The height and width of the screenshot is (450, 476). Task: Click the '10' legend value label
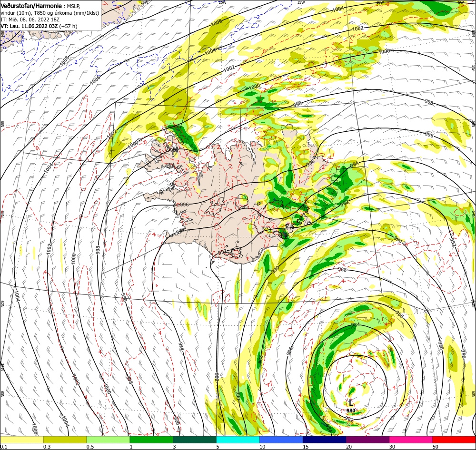[x=262, y=447]
